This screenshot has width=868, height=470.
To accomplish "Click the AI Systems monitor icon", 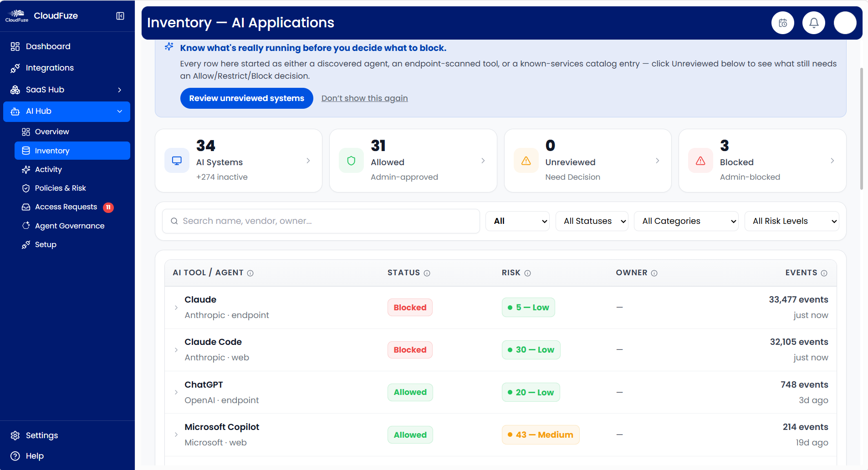I will [177, 161].
